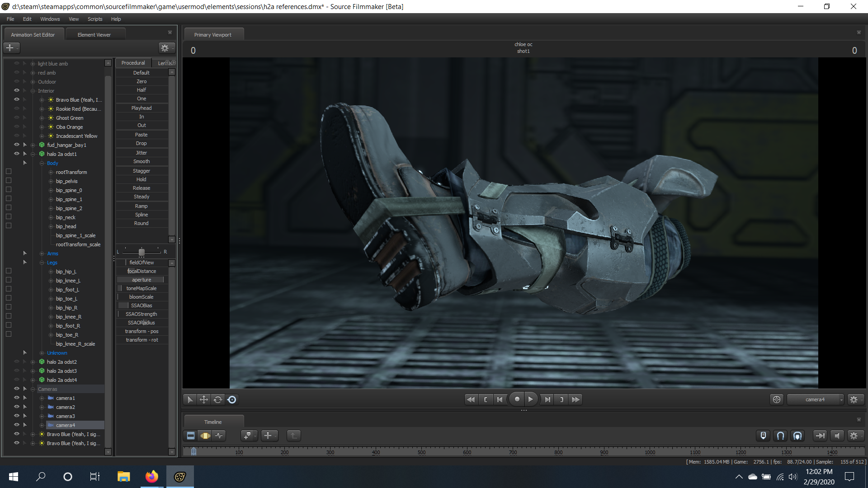The height and width of the screenshot is (488, 868).
Task: Toggle visibility eye for halo 2a odst1
Action: 17,154
